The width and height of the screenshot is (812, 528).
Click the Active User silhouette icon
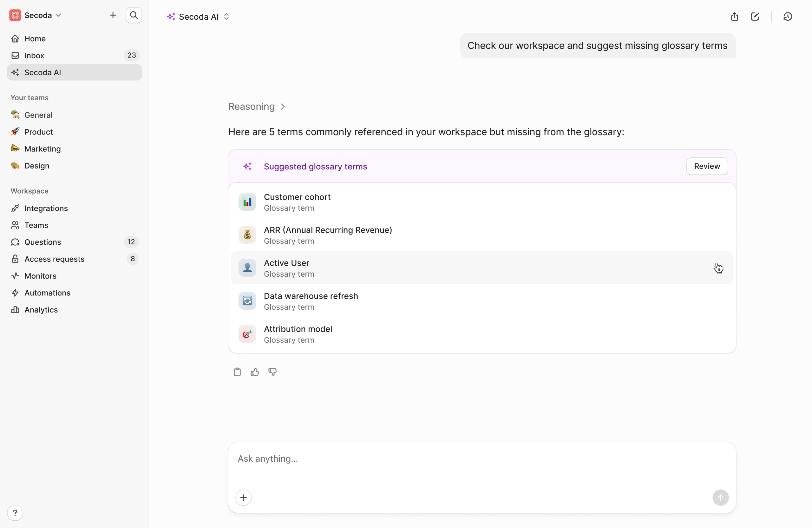coord(247,268)
